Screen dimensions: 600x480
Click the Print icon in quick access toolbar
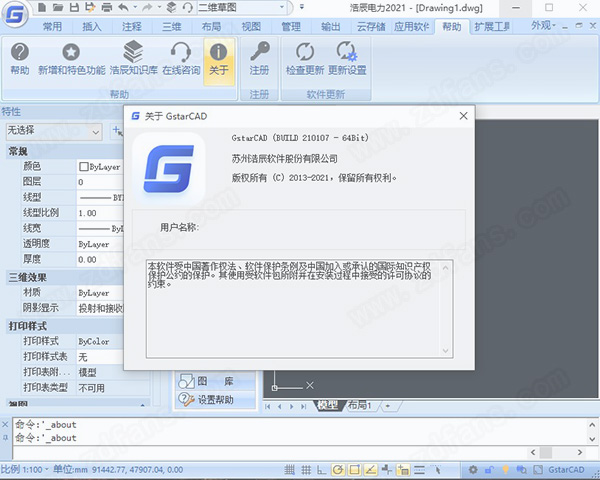click(x=107, y=7)
